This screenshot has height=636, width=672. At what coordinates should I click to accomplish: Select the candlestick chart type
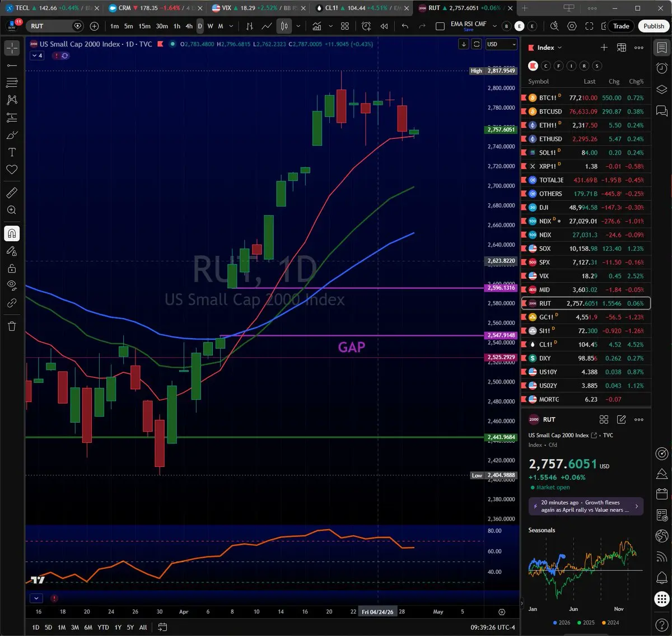coord(284,26)
